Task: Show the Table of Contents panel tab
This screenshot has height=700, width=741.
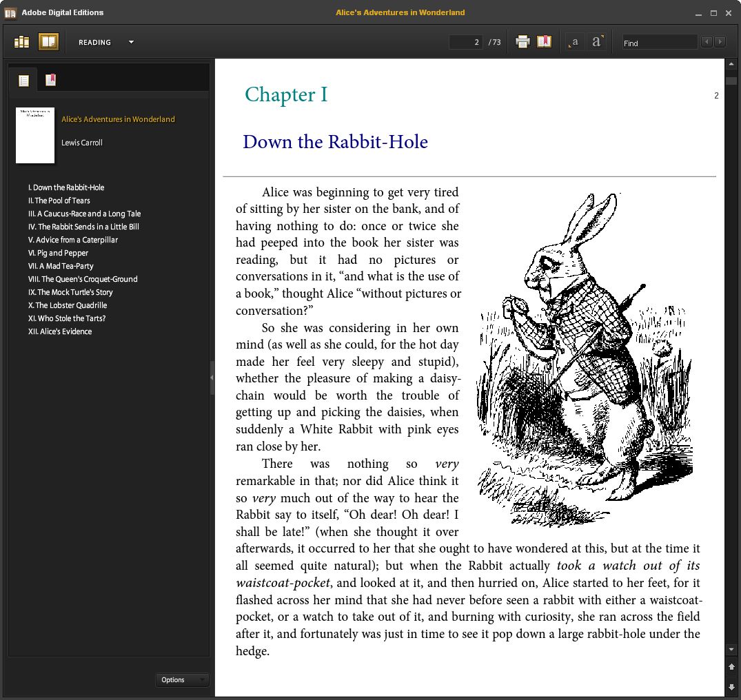Action: [x=23, y=81]
